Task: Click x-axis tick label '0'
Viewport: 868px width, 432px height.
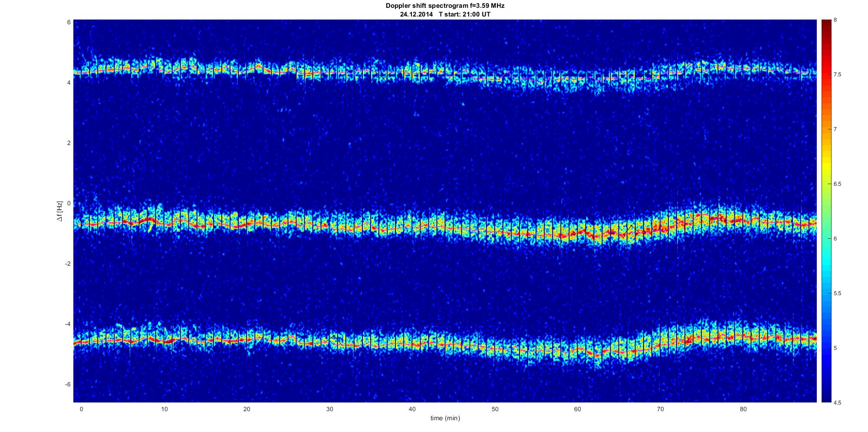Action: click(81, 409)
